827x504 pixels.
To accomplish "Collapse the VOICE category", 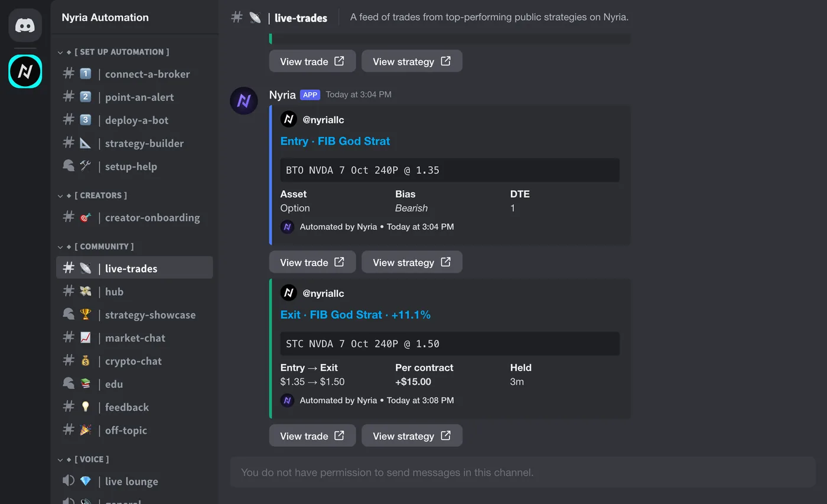I will pos(83,459).
